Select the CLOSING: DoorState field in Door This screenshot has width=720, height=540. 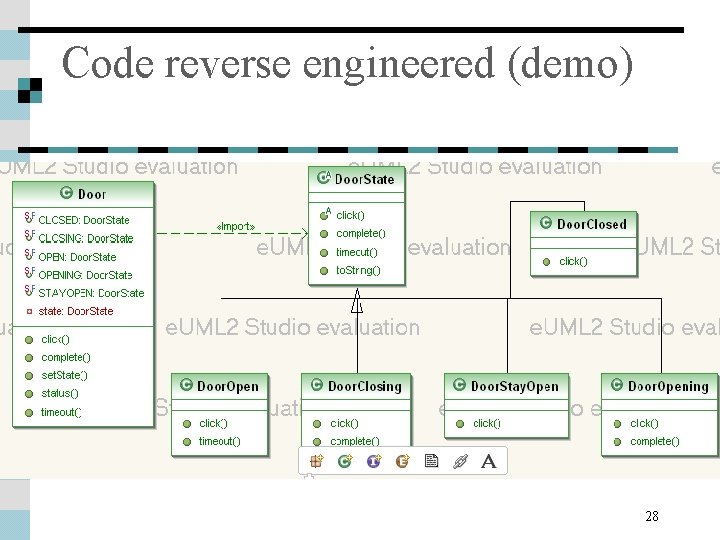[79, 238]
